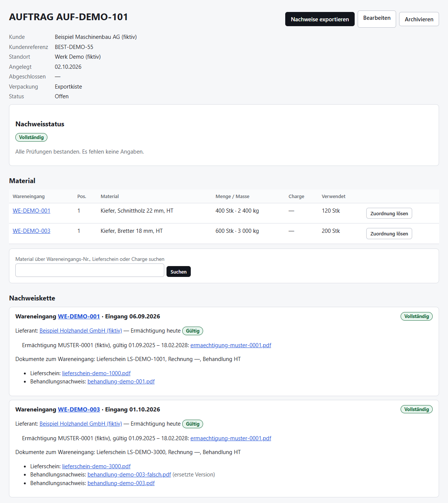Open WE-DEMO-003 link in Nachweiskette heading
This screenshot has width=448, height=503.
coord(79,410)
